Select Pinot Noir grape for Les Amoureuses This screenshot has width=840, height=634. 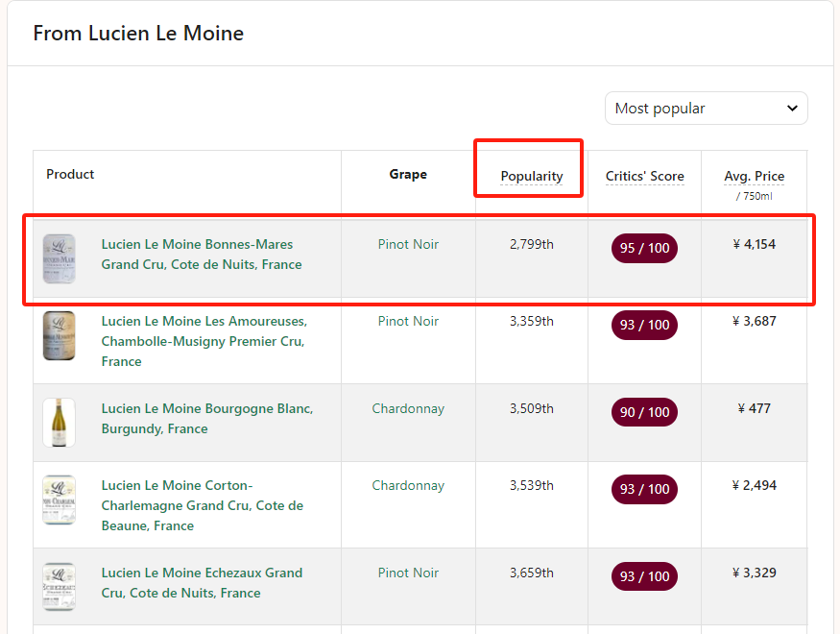[x=408, y=321]
